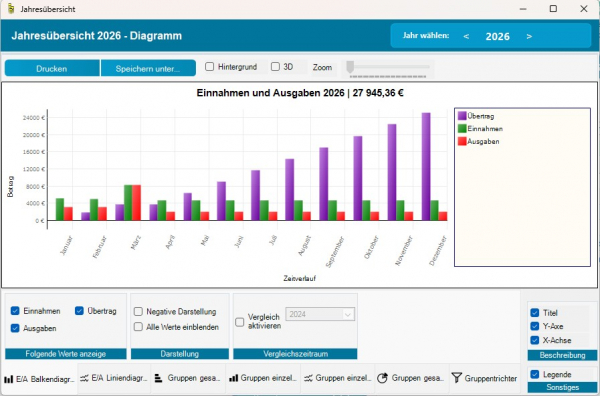Toggle the Legende checkbox

pos(535,374)
